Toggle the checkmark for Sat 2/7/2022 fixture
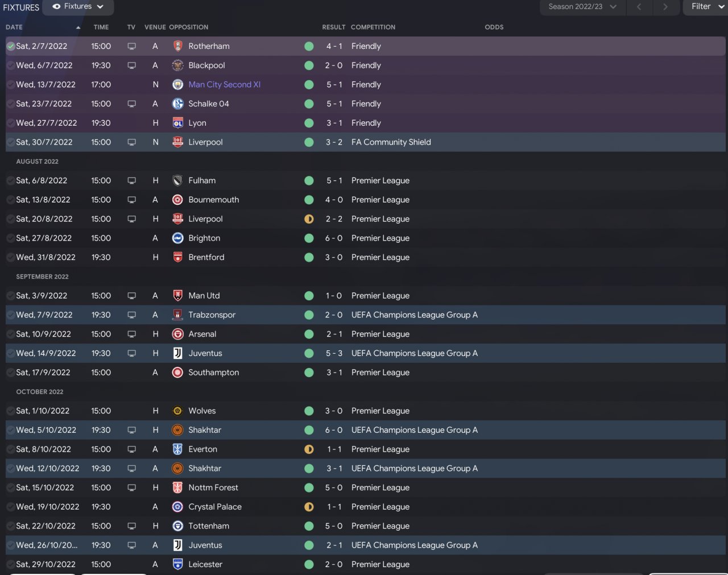The width and height of the screenshot is (728, 575). [11, 46]
